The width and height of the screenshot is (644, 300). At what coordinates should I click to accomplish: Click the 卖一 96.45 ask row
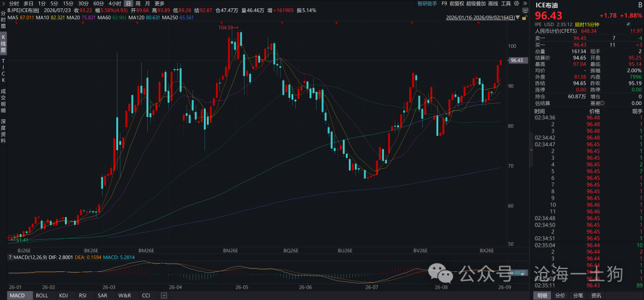click(588, 38)
